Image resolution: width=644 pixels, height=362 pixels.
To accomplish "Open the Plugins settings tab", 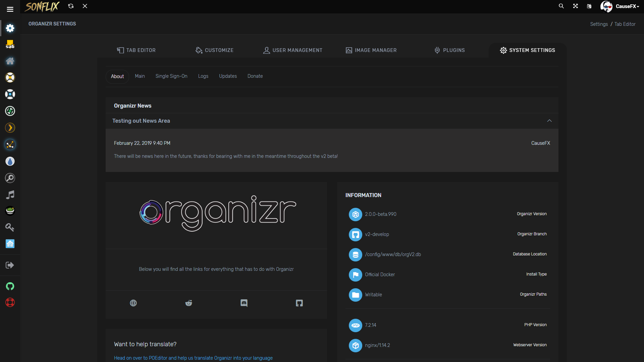I will [449, 50].
